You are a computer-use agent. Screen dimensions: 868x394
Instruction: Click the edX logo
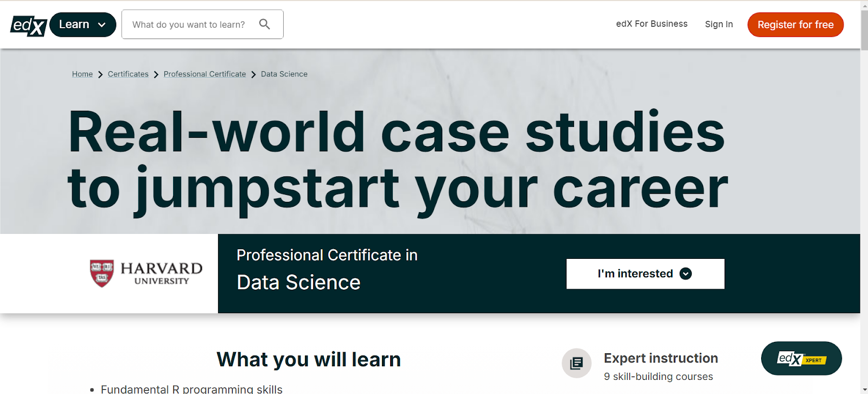(29, 25)
